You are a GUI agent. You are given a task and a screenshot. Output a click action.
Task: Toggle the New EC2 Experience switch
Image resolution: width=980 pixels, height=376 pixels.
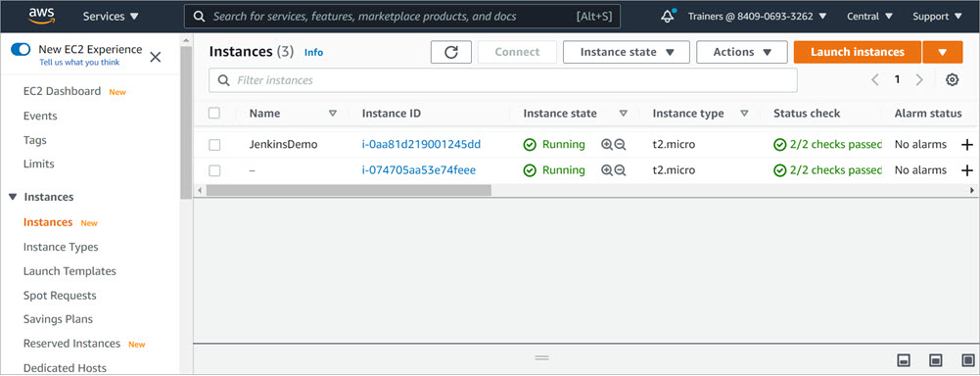tap(21, 49)
